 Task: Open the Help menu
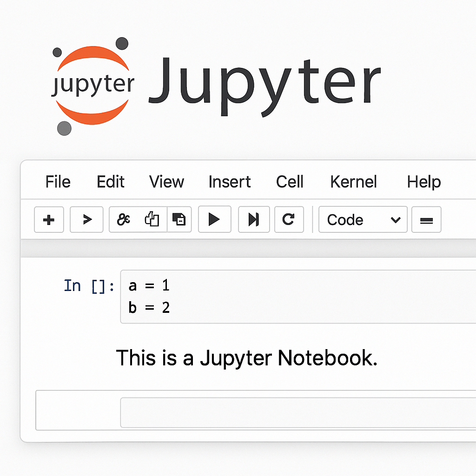click(423, 182)
